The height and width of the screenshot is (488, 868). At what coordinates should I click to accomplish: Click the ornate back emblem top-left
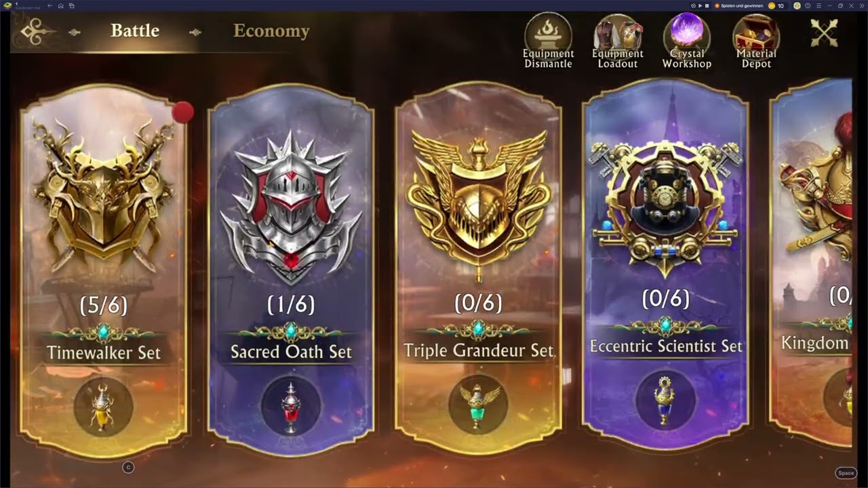tap(35, 31)
